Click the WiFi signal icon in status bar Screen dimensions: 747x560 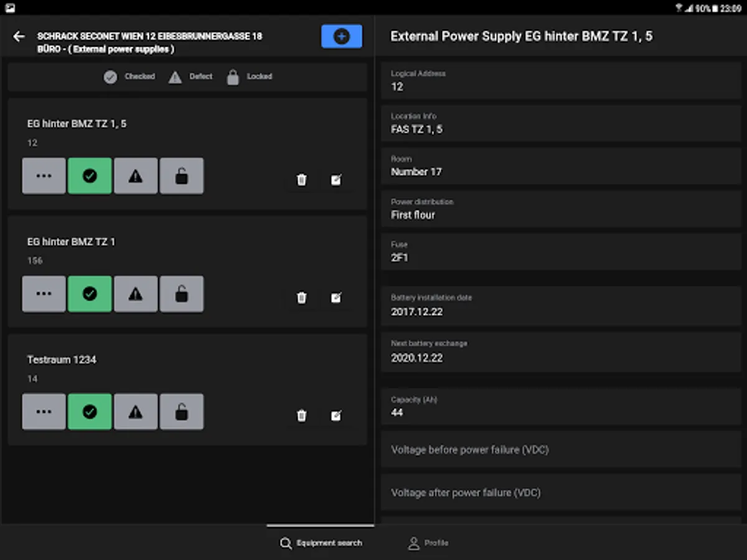[678, 8]
